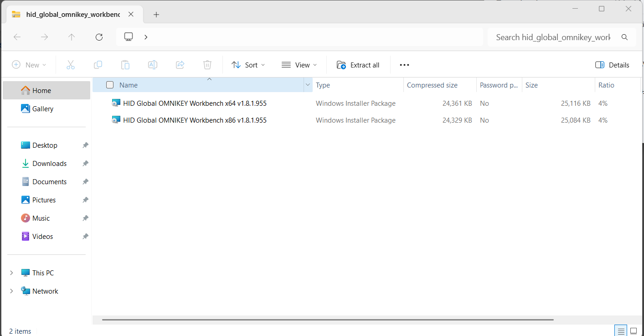Unpin Downloads from quick access
644x336 pixels.
click(x=85, y=164)
